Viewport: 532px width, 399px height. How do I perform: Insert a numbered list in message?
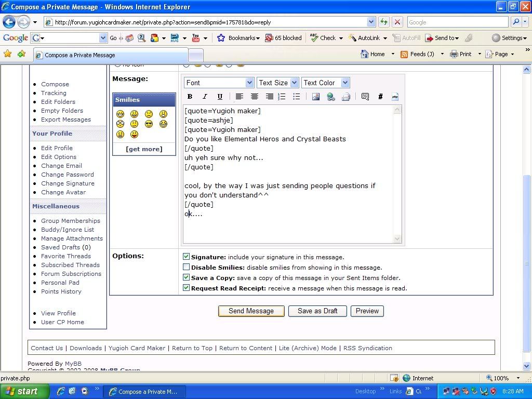[282, 97]
